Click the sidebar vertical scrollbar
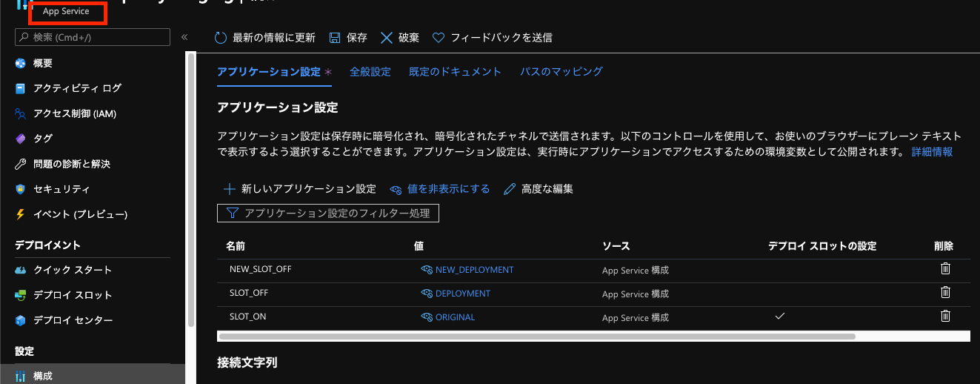The width and height of the screenshot is (980, 384). pos(191,189)
